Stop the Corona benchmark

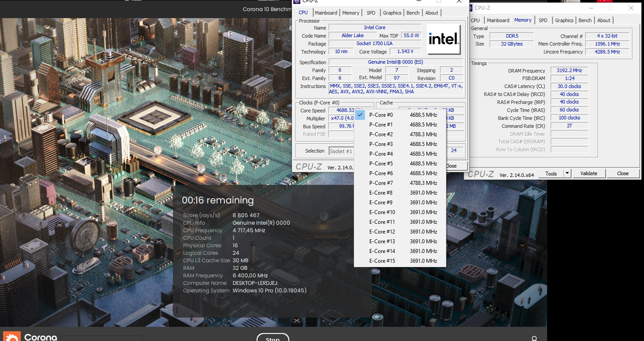point(272,338)
